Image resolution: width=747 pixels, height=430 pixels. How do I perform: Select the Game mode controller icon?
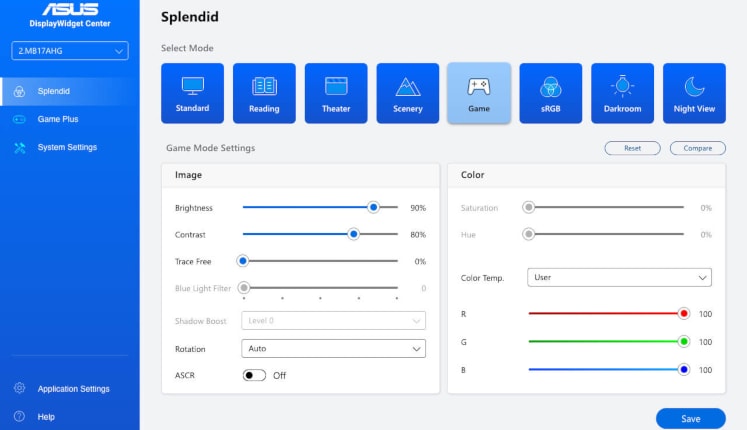479,87
